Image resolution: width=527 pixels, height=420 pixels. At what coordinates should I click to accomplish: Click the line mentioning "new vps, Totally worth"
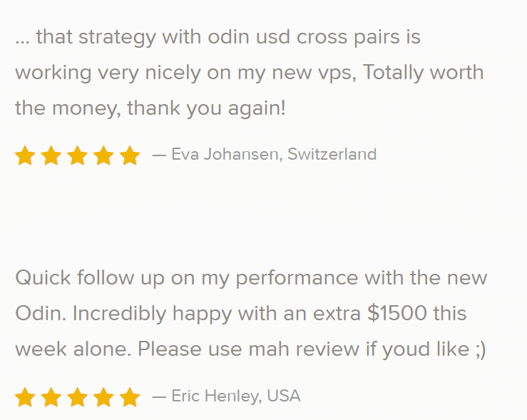coord(250,73)
